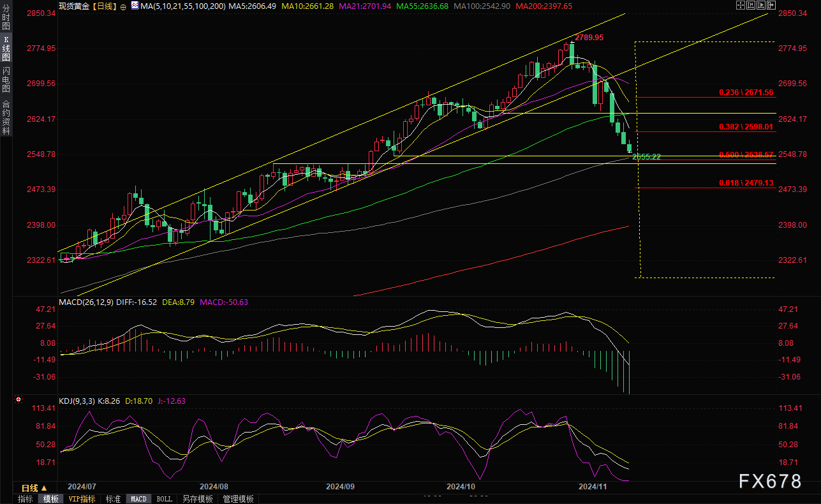The width and height of the screenshot is (821, 504).
Task: Click the 管理模板 button
Action: click(238, 499)
